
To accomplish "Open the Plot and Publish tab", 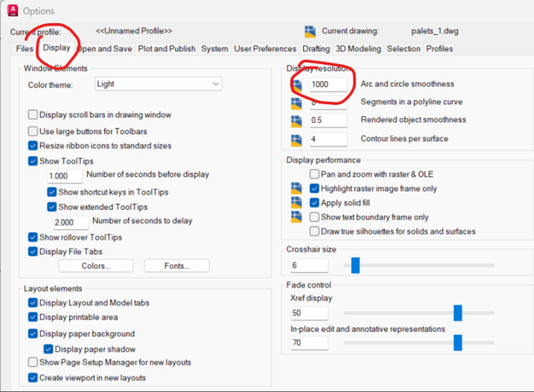I will 166,49.
